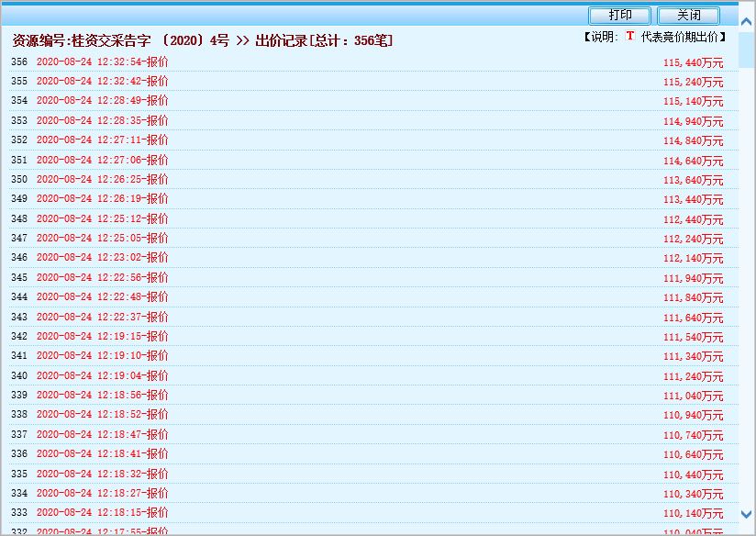Click the 打印 (Print) button
Screen dimensions: 756x536
click(620, 16)
